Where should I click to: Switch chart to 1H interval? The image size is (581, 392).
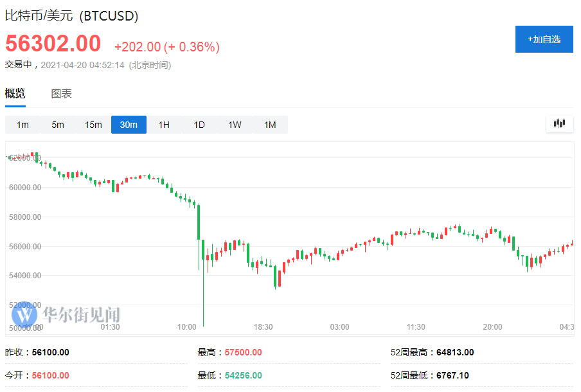coord(163,125)
